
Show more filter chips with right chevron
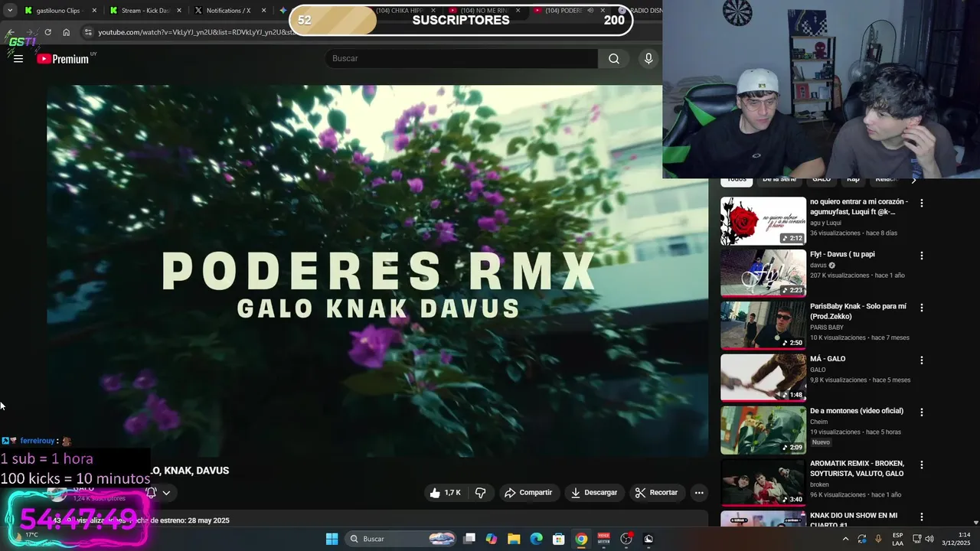[x=913, y=181]
